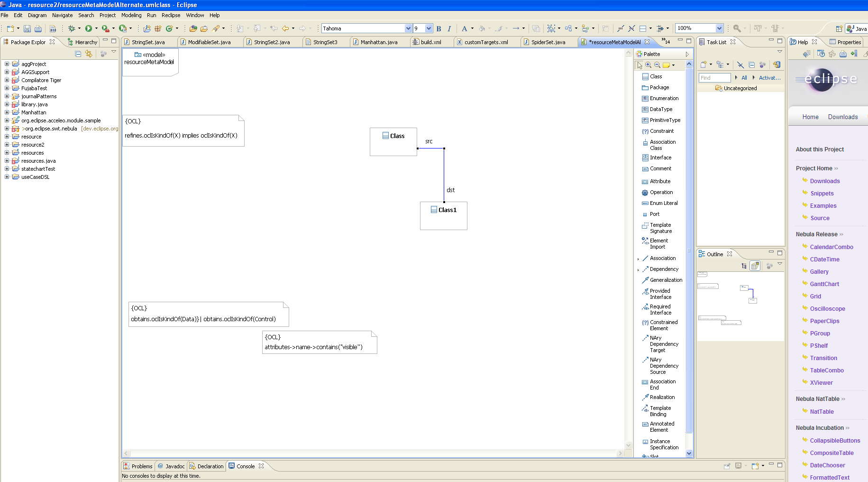Viewport: 868px width, 482px height.
Task: Select the Dependency palette tool
Action: point(660,269)
